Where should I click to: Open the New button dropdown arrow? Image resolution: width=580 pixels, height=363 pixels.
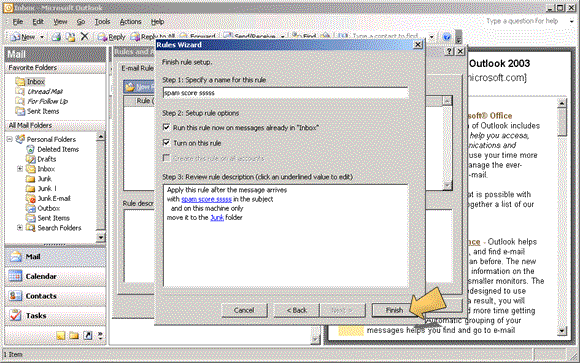42,37
